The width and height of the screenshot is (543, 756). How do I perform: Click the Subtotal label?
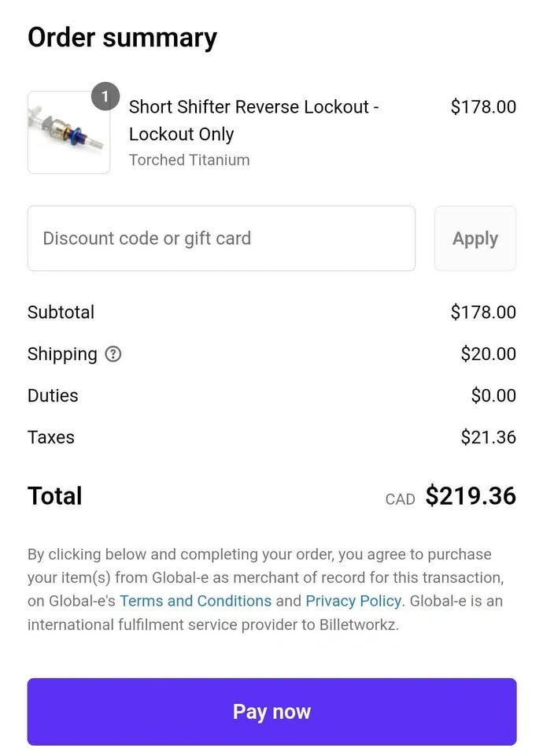61,313
